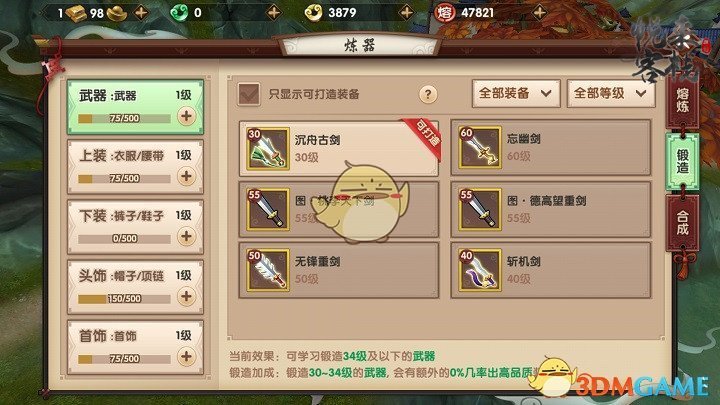Select the 忘幽剑 level 60 sword icon
Image resolution: width=720 pixels, height=405 pixels.
480,147
